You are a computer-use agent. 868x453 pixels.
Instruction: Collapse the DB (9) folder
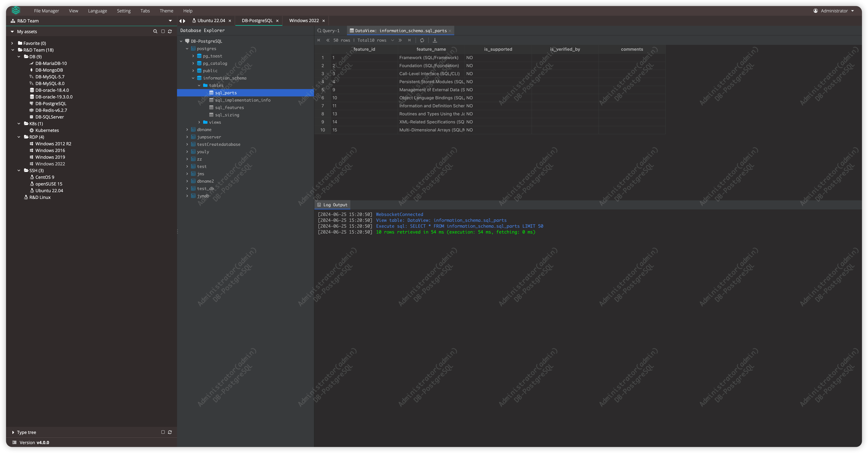(x=19, y=57)
